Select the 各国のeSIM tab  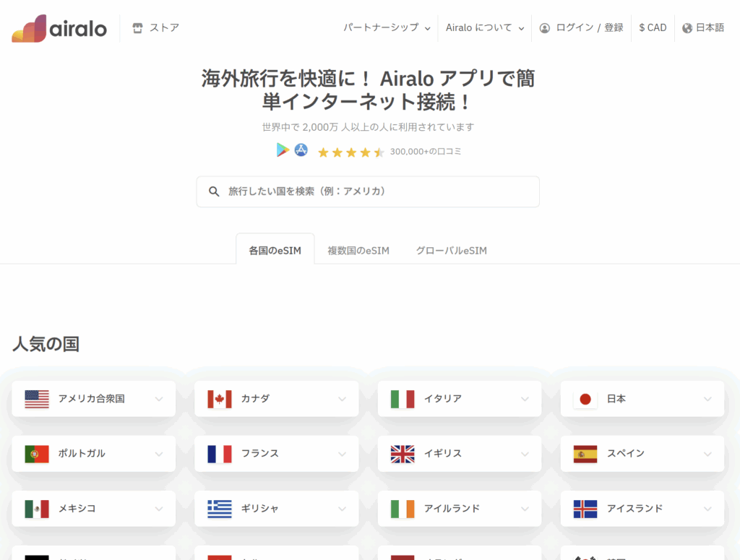click(x=275, y=251)
